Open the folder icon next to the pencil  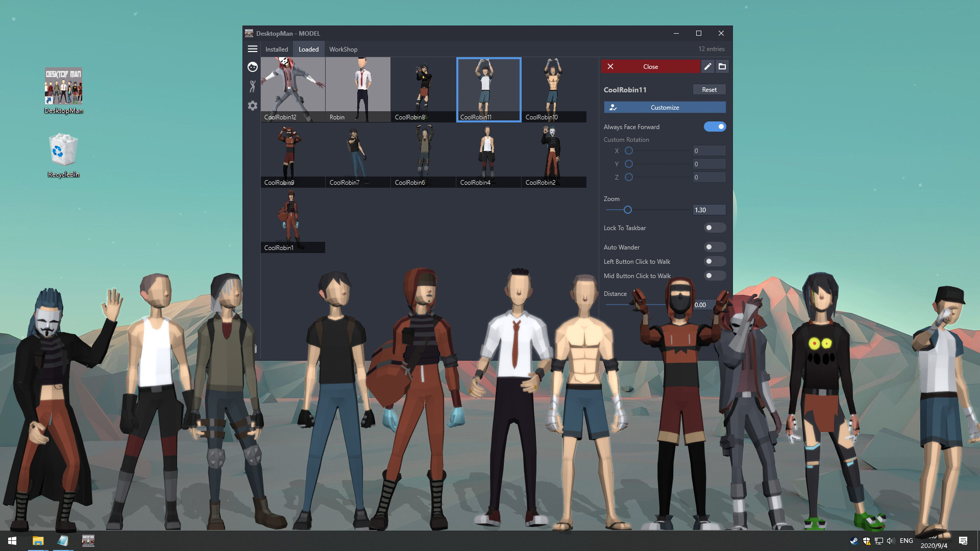722,66
